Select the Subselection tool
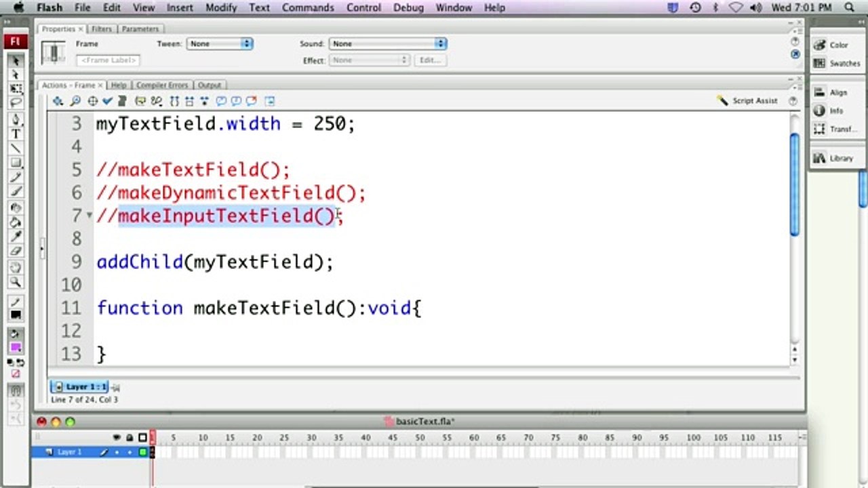Image resolution: width=868 pixels, height=488 pixels. tap(16, 74)
